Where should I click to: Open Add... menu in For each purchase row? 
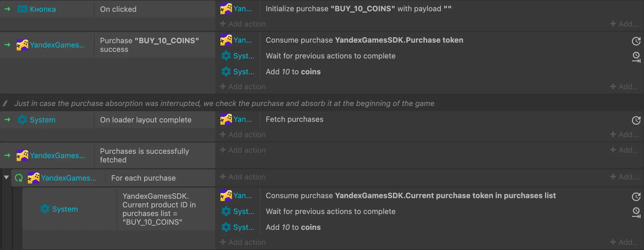624,177
